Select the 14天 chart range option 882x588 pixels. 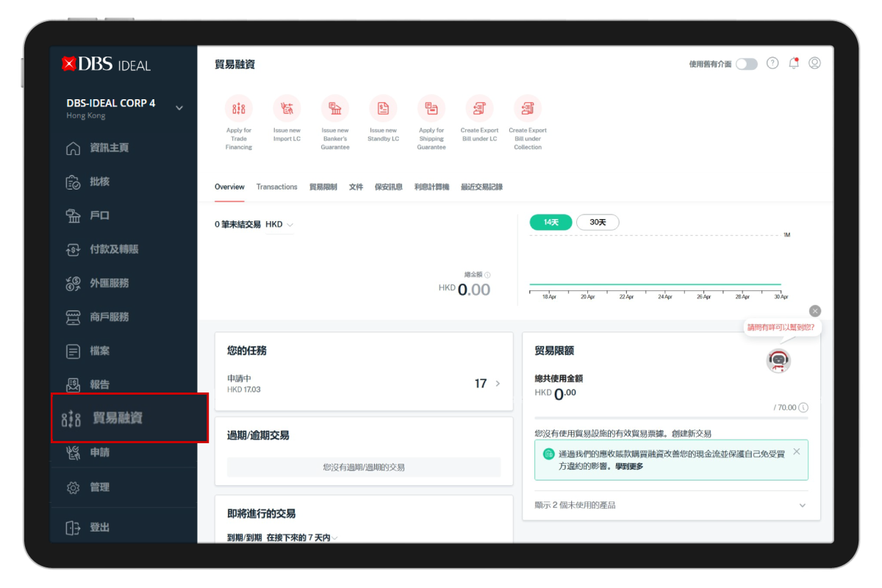point(551,222)
